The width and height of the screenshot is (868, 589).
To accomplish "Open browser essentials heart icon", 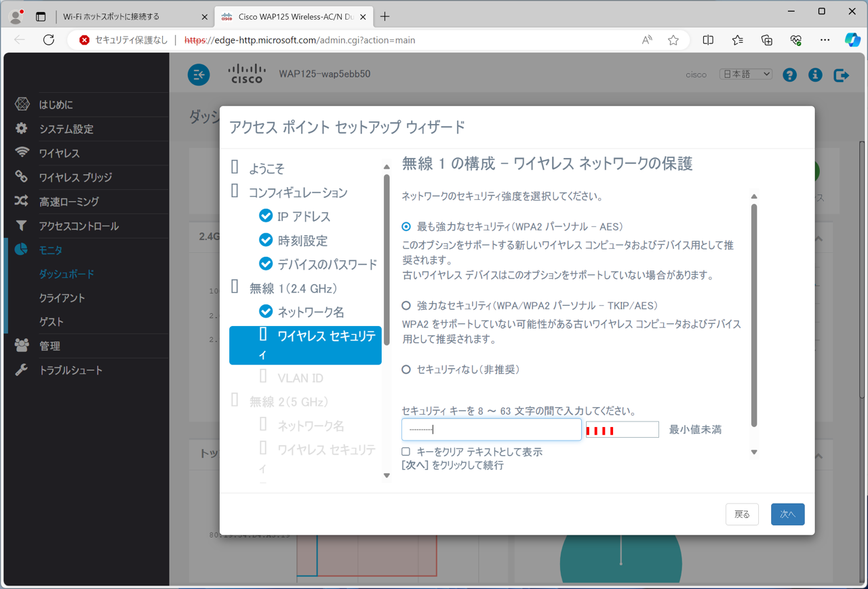I will pos(796,40).
